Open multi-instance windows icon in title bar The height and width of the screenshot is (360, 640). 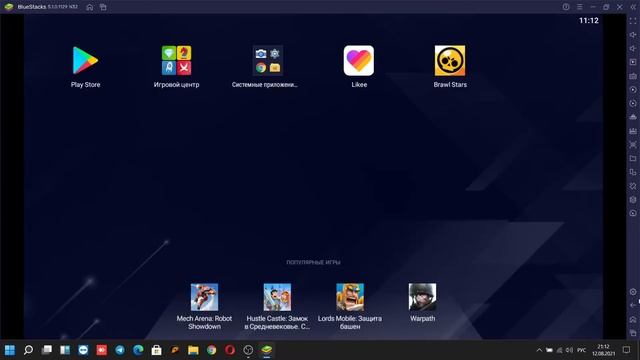click(x=103, y=7)
